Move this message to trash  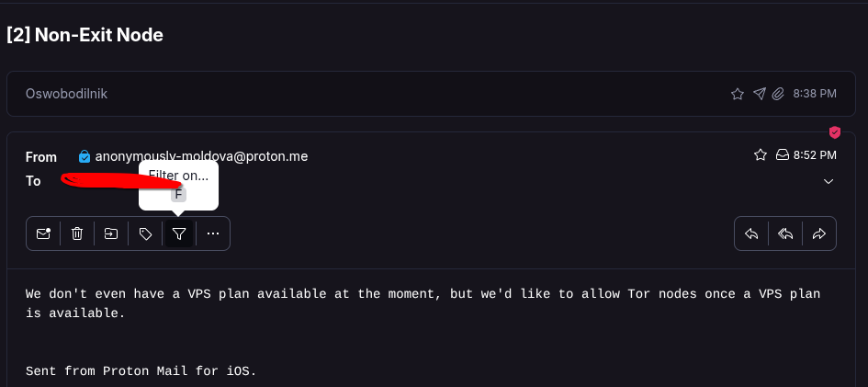point(77,233)
